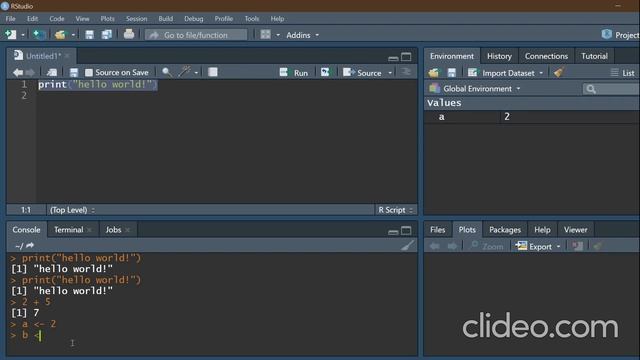
Task: Open the Session menu
Action: [136, 19]
